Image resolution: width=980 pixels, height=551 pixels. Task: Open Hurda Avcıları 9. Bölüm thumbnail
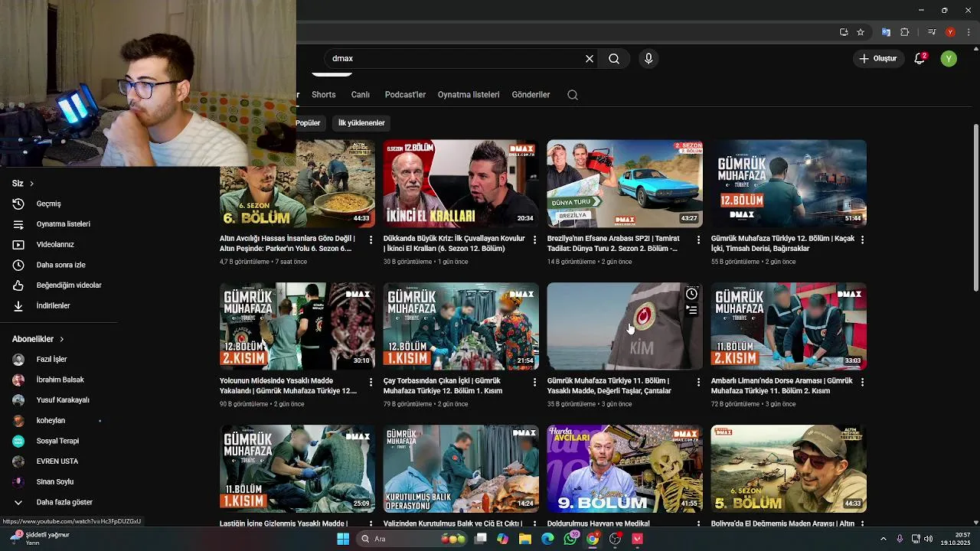click(625, 468)
